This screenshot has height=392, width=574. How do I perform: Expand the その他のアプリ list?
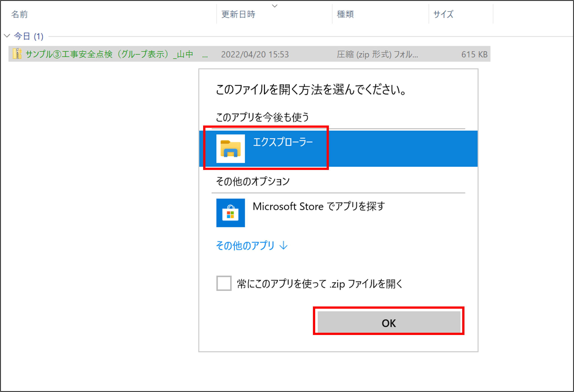pyautogui.click(x=252, y=246)
